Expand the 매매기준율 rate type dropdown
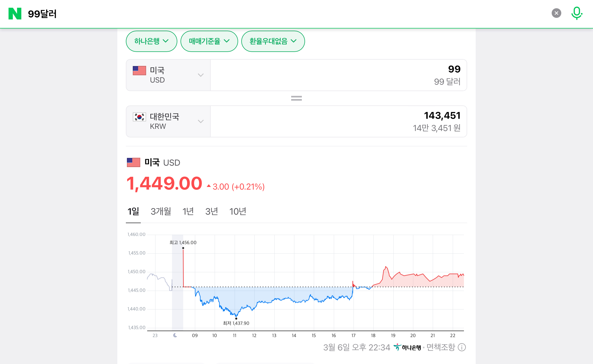The height and width of the screenshot is (364, 593). (209, 41)
